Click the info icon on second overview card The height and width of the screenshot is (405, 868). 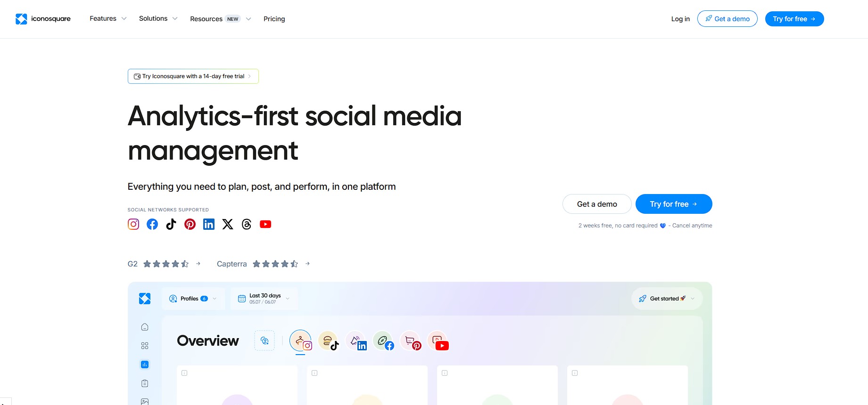(x=314, y=373)
